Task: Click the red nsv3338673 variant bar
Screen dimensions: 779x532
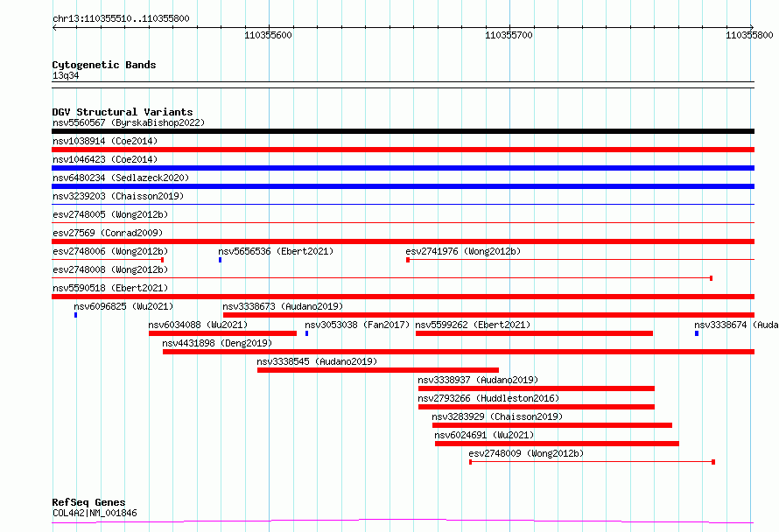Action: click(x=489, y=315)
